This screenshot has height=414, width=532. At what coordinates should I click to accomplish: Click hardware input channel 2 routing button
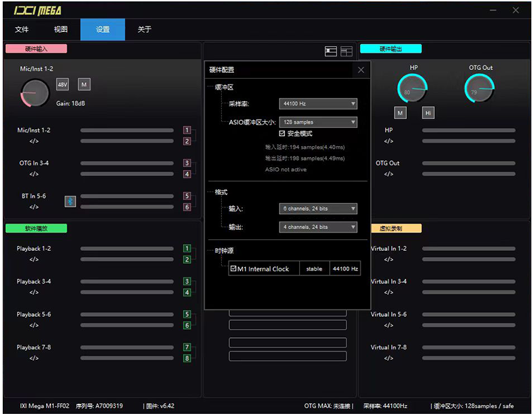tap(187, 141)
